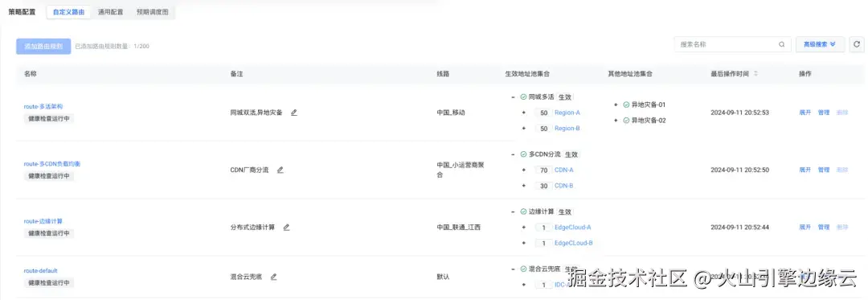Click status icon of 异地灾备-01

[x=626, y=105]
